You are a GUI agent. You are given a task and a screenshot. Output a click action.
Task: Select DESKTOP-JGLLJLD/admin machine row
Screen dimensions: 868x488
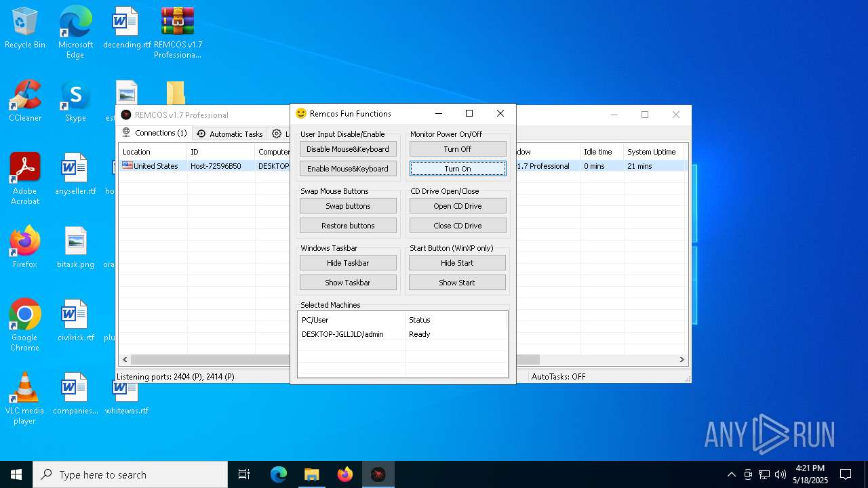[403, 334]
